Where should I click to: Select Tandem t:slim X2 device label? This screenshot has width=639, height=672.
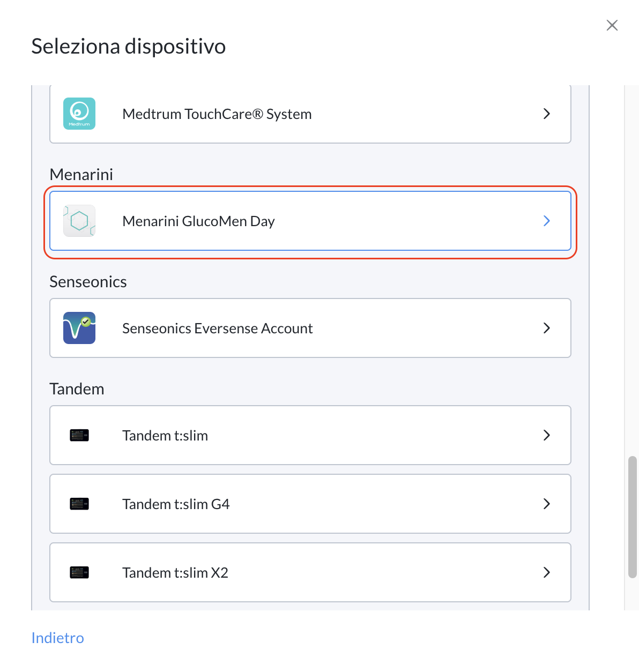coord(175,572)
